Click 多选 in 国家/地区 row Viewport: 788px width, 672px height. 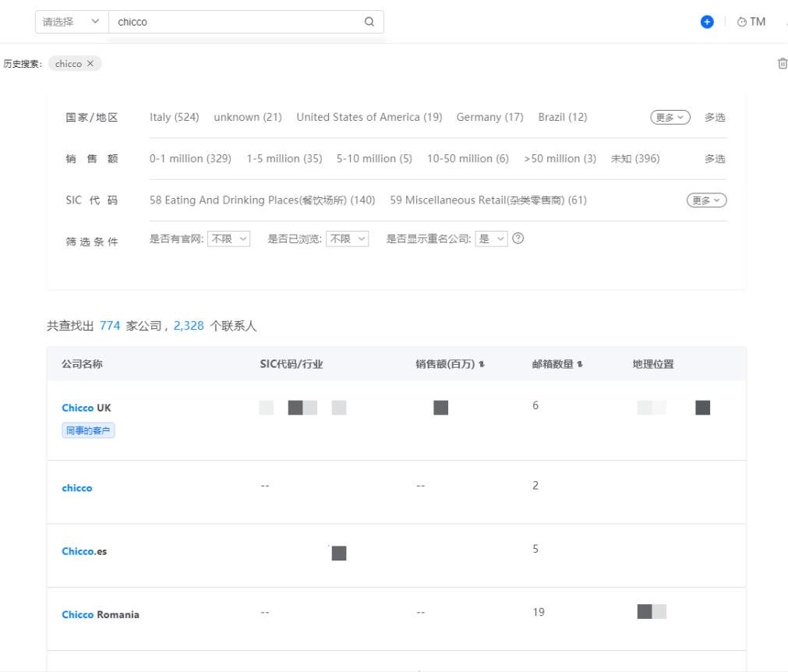coord(714,117)
